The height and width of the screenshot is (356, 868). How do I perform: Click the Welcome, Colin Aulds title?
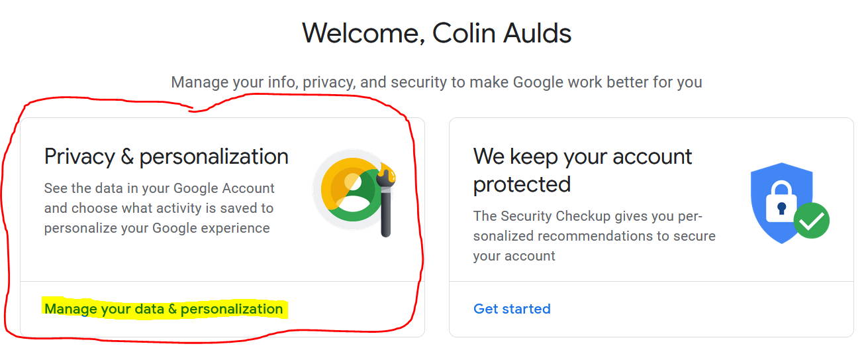tap(436, 32)
